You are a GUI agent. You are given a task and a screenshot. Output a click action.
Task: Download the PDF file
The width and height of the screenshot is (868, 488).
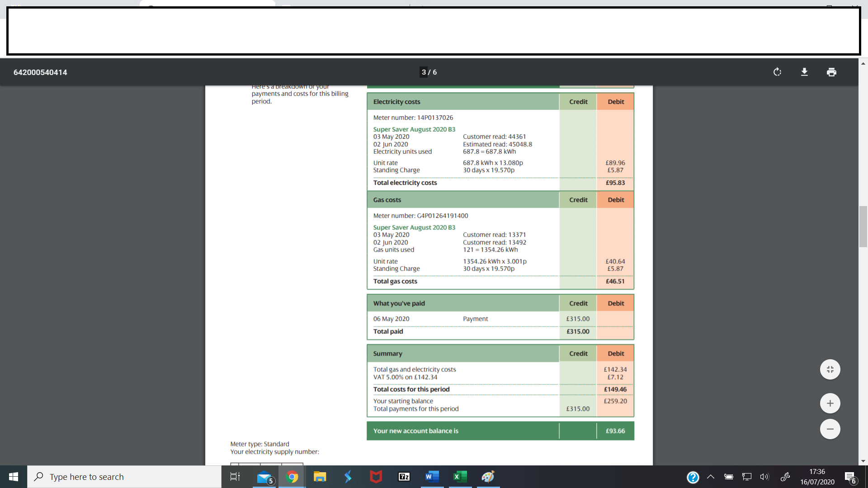(804, 72)
